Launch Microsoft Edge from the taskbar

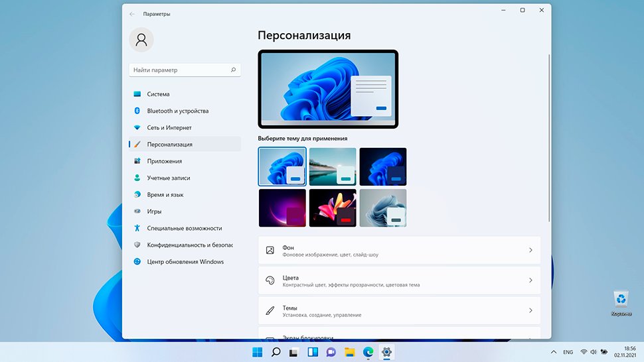(x=368, y=352)
